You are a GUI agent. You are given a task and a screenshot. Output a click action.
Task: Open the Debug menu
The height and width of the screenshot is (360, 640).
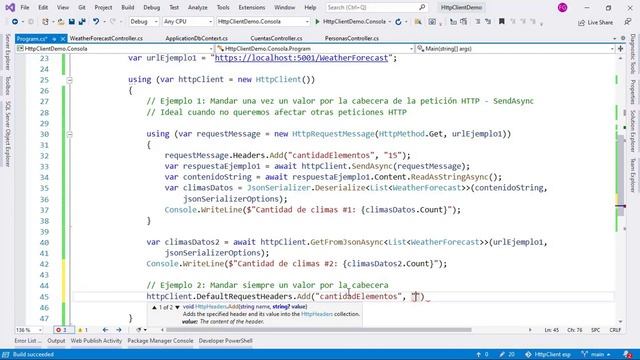pos(151,7)
